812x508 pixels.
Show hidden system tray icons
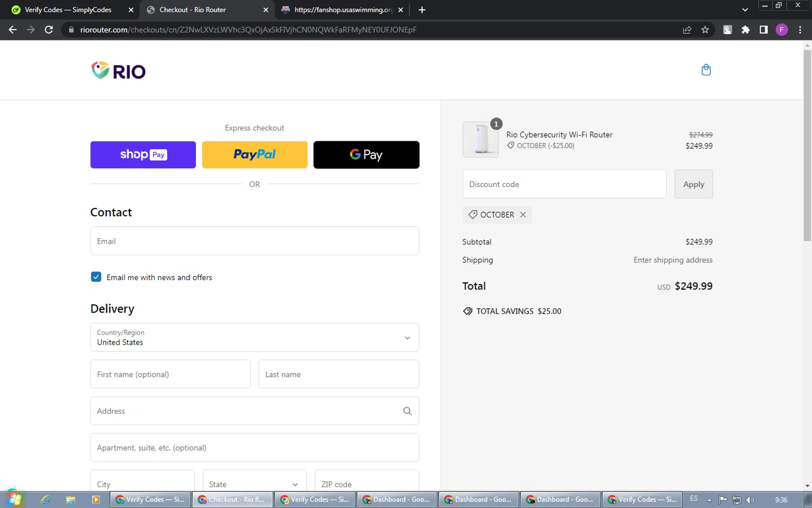coord(709,500)
